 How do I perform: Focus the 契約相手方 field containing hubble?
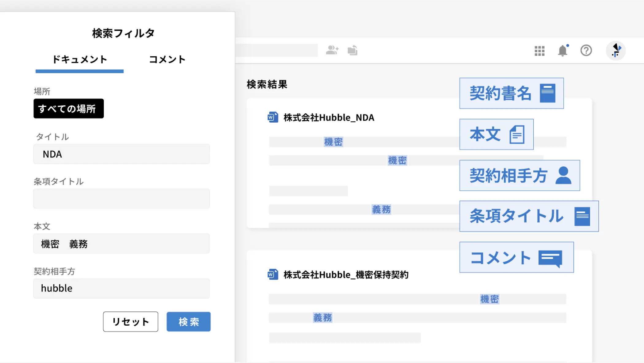[121, 289]
